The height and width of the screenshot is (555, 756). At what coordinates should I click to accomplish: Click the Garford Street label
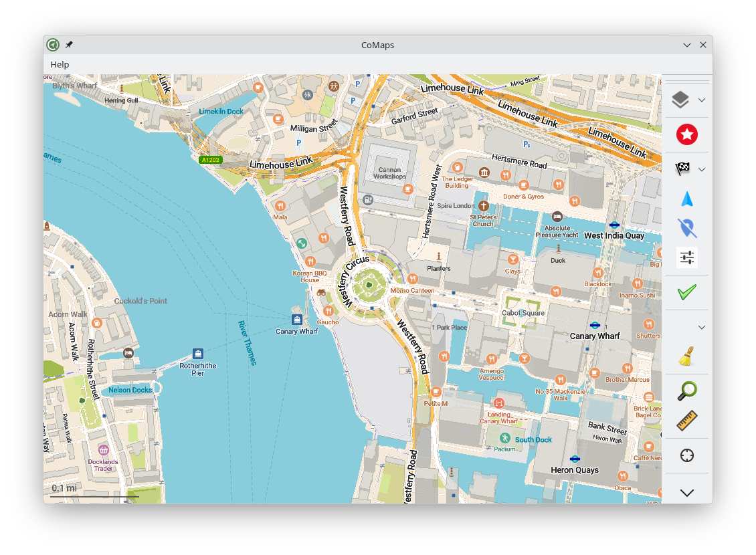coord(415,116)
